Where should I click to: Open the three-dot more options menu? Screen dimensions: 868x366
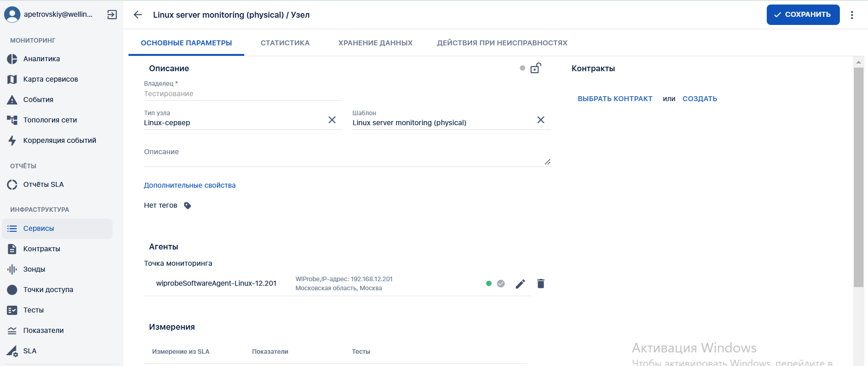[x=852, y=15]
